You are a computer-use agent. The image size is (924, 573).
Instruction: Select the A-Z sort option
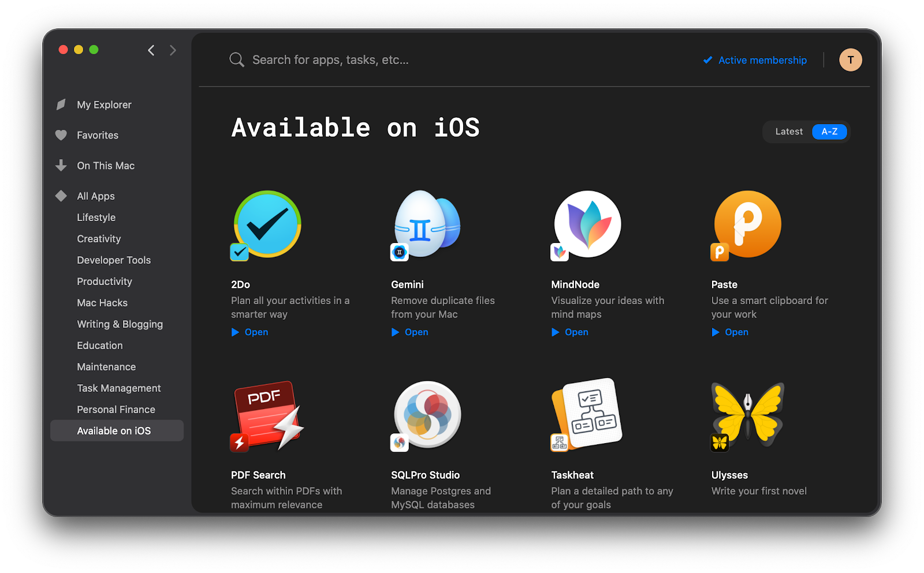click(829, 132)
